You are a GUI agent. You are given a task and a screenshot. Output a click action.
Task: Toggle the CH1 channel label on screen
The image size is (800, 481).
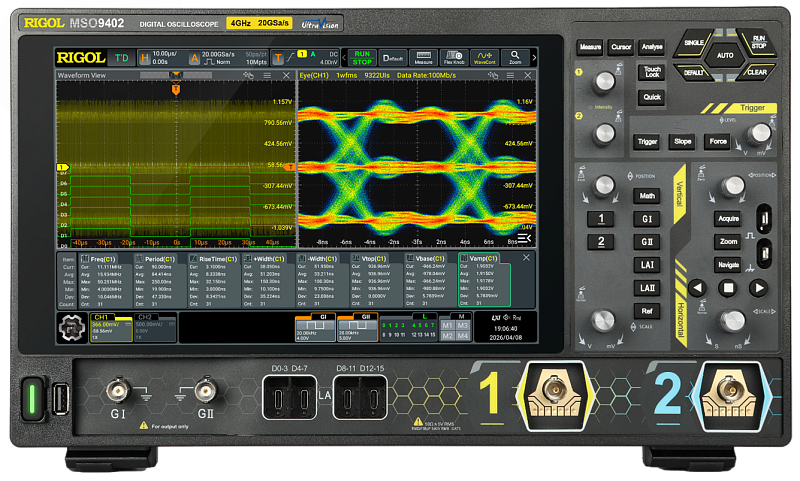[x=102, y=317]
